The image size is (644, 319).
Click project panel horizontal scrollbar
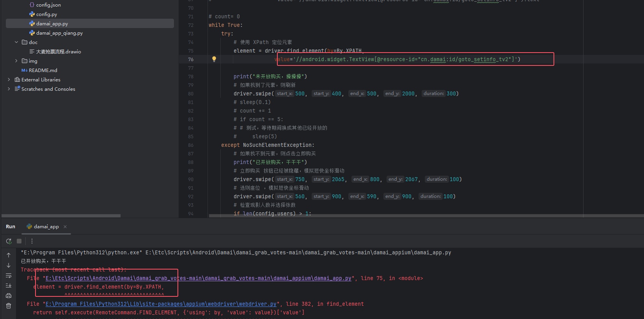(61, 215)
